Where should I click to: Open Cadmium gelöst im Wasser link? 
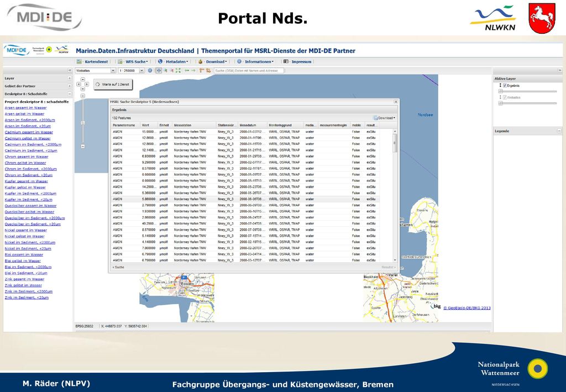point(28,138)
